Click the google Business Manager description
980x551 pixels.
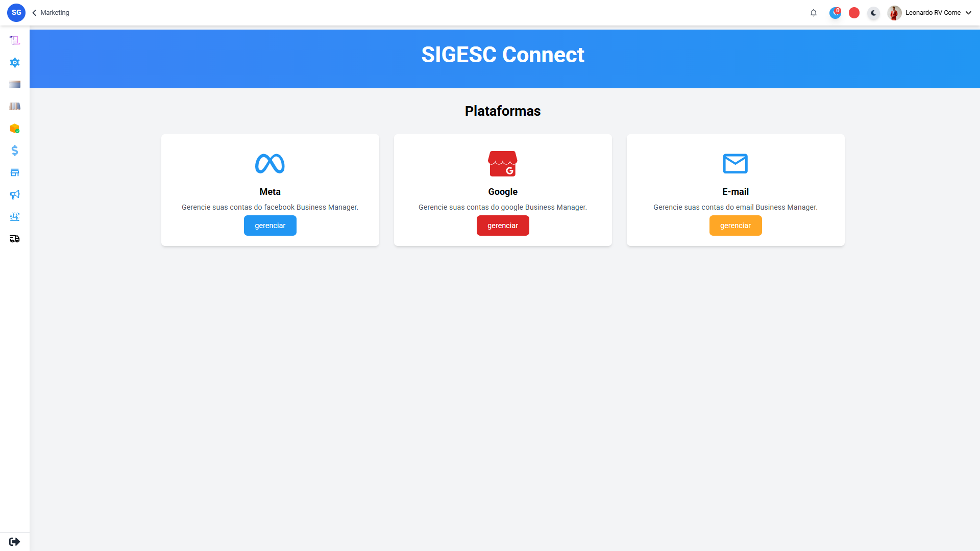pyautogui.click(x=503, y=207)
